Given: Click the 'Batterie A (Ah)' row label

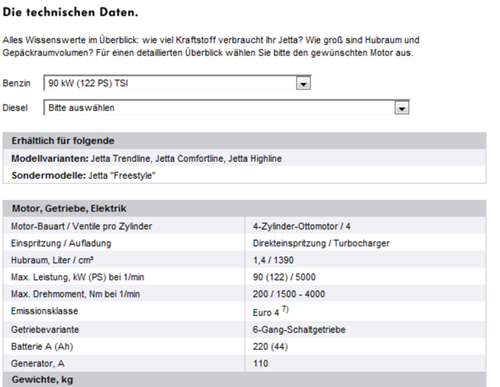Looking at the screenshot, I should (x=42, y=347).
